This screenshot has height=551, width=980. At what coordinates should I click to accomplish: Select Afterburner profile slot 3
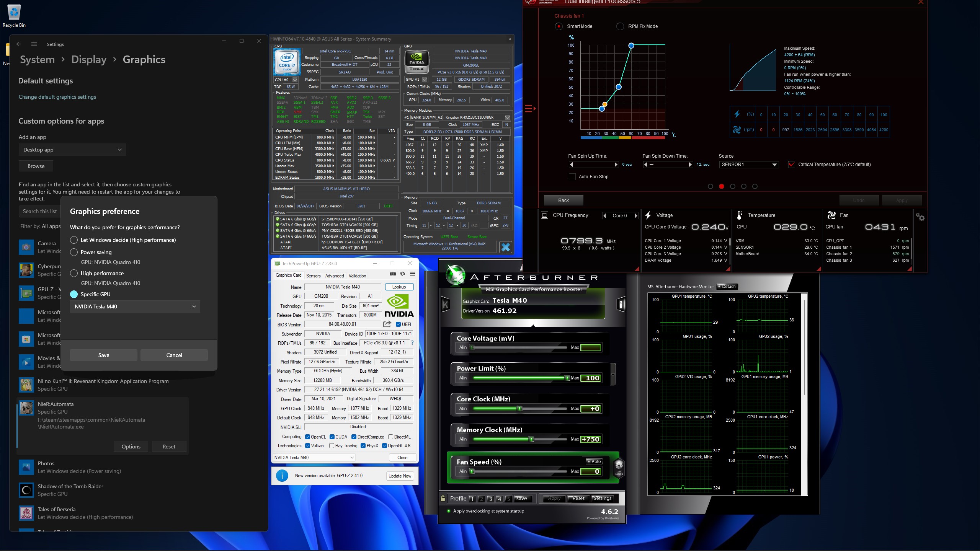(490, 499)
